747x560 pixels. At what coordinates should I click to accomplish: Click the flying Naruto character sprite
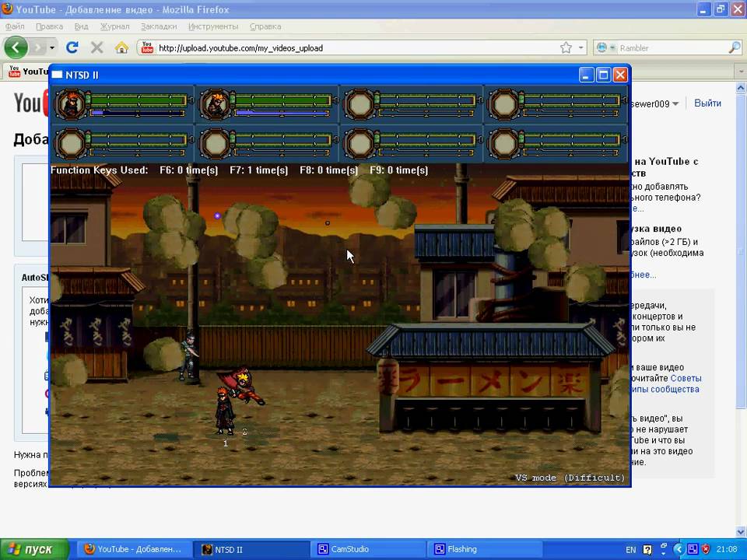pos(243,386)
